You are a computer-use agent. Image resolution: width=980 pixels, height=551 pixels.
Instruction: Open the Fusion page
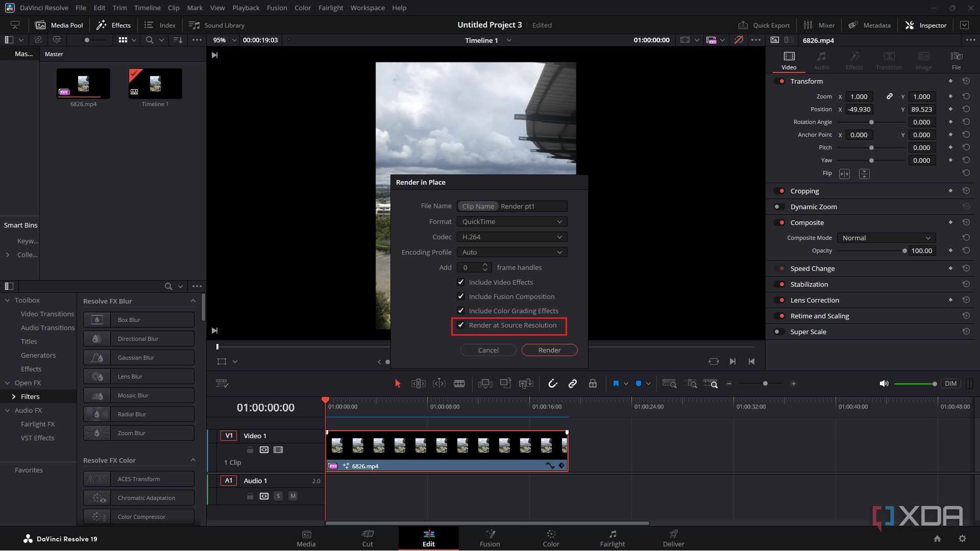pos(489,538)
